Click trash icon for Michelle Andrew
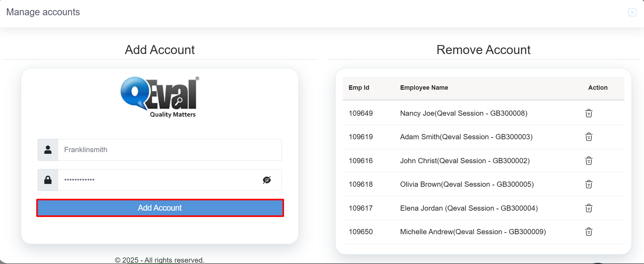 pos(589,232)
